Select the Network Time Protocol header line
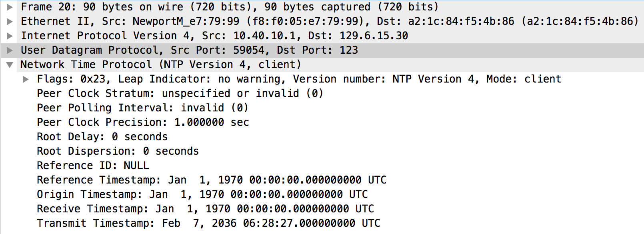The image size is (644, 234). click(x=161, y=65)
